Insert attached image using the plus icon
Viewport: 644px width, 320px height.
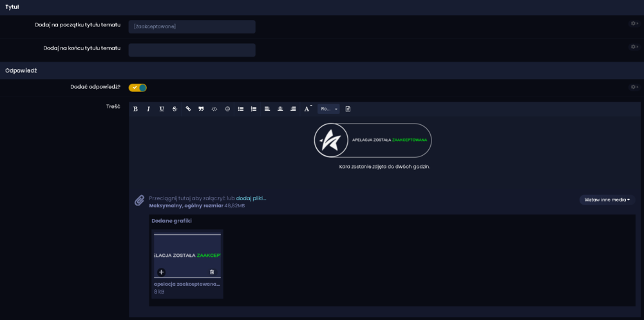tap(161, 272)
